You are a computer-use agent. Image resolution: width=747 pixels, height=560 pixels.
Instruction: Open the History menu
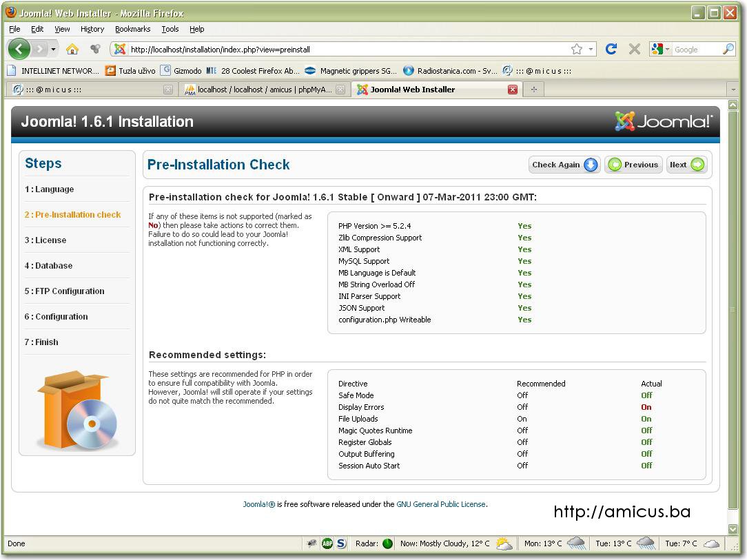coord(92,29)
